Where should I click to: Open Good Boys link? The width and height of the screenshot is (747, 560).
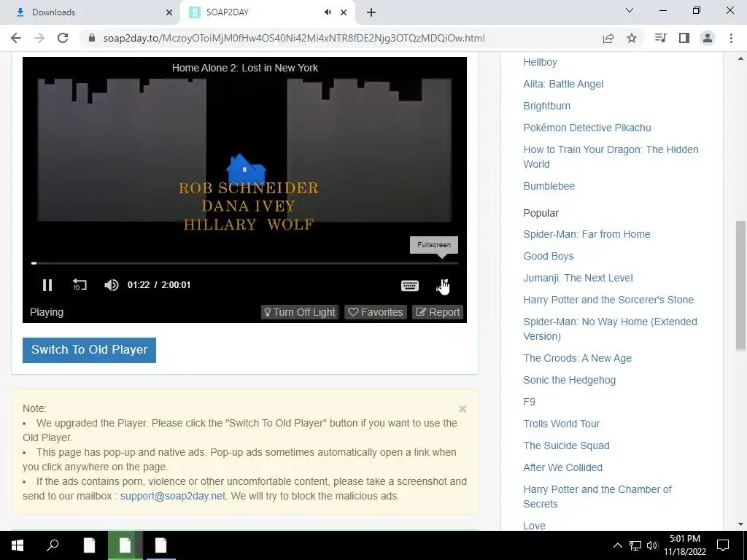(x=549, y=256)
